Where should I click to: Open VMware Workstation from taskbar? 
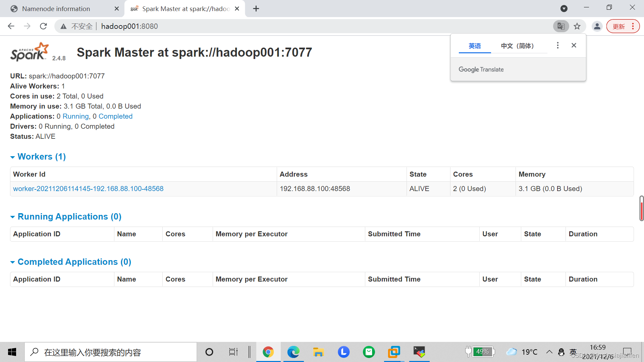394,352
